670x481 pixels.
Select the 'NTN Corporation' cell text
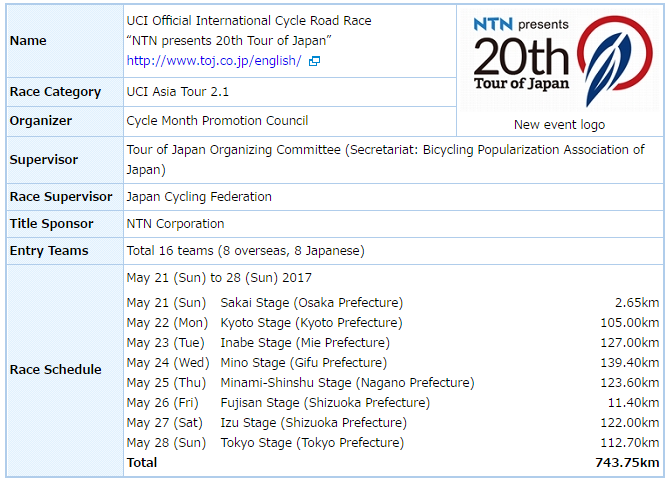[x=175, y=224]
